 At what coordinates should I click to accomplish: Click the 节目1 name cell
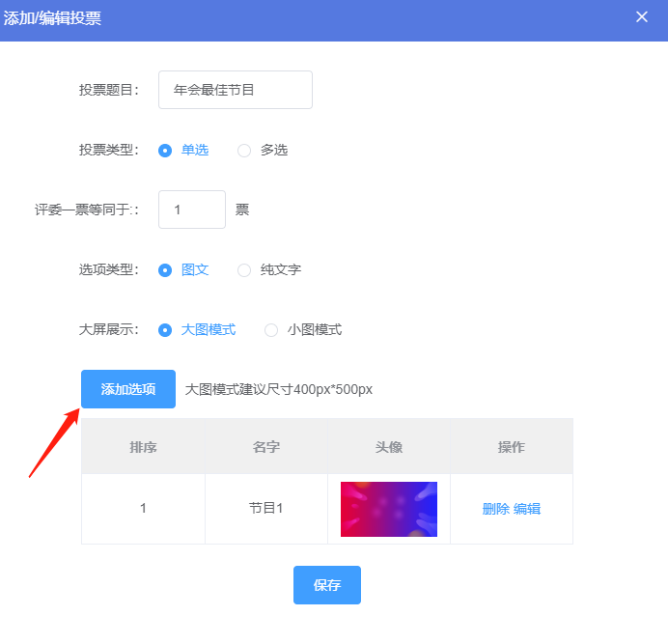click(266, 509)
